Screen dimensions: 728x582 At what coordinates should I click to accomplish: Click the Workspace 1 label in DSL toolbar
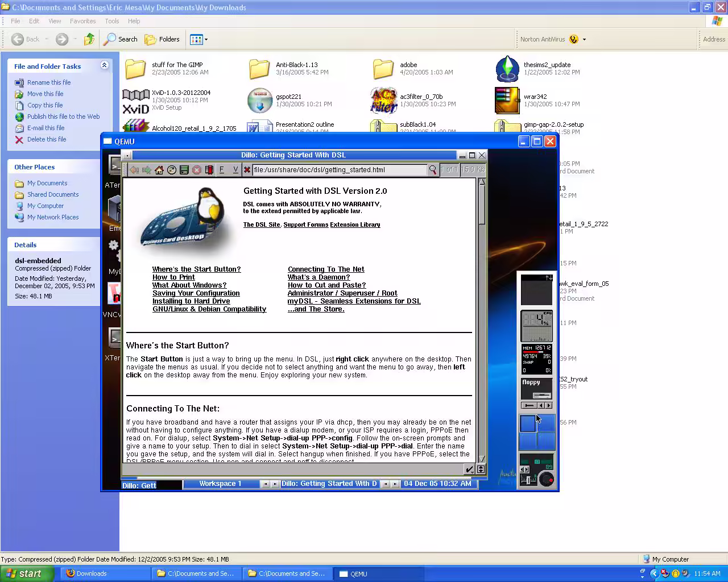tap(221, 484)
